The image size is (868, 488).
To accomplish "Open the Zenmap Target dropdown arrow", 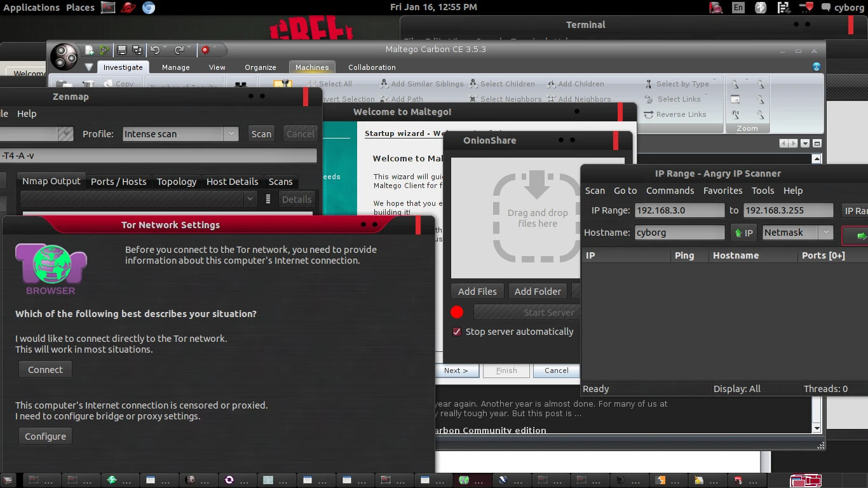I will (65, 134).
